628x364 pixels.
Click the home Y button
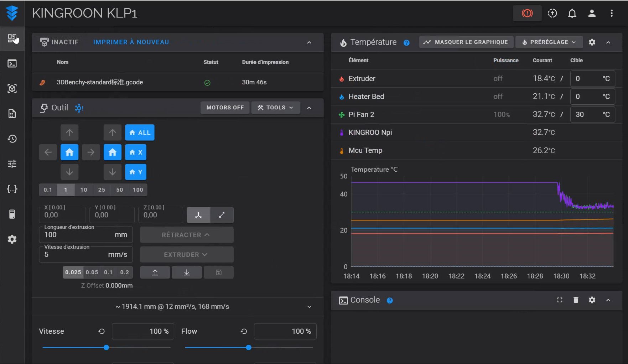coord(136,172)
